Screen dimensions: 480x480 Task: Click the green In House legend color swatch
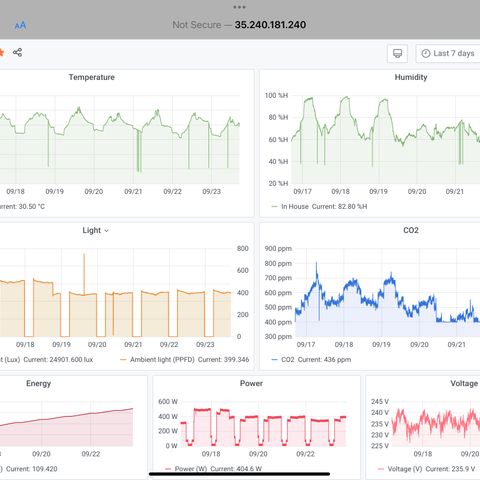click(x=275, y=207)
